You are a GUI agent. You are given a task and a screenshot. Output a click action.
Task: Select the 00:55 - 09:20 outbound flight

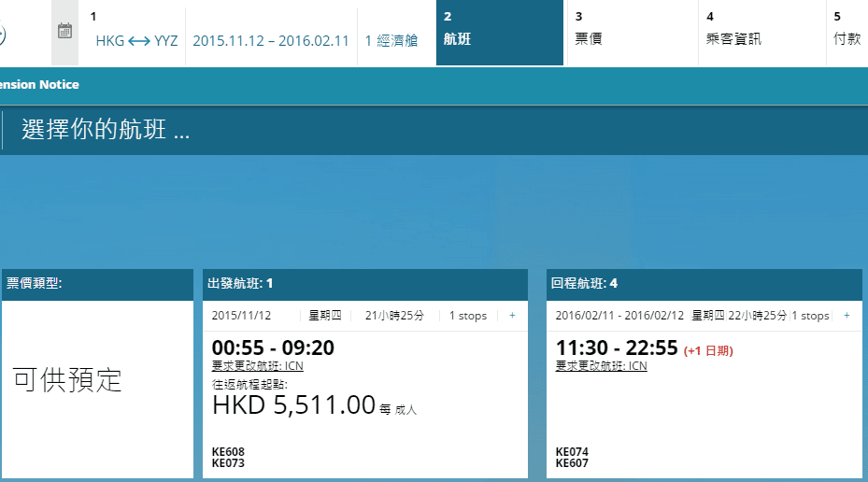click(274, 348)
